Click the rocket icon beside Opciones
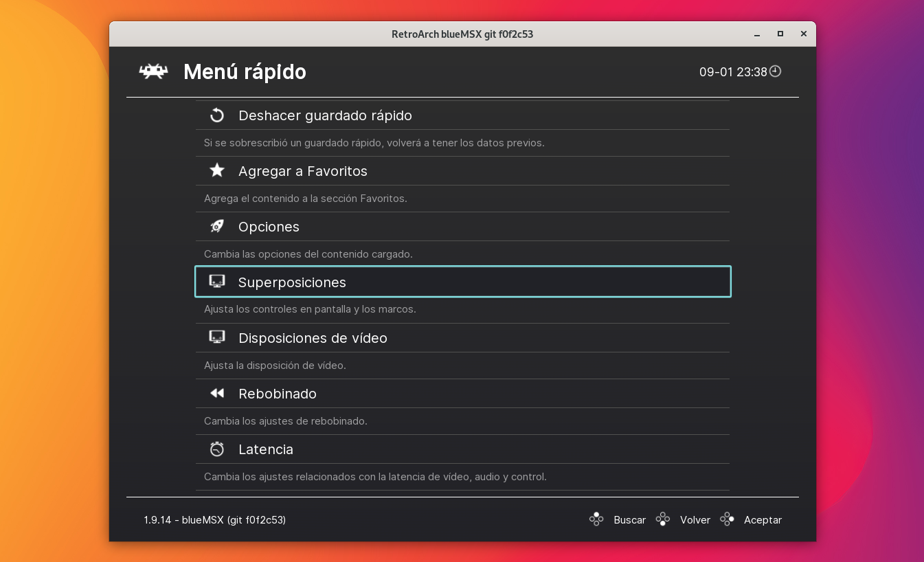The width and height of the screenshot is (924, 562). tap(217, 227)
